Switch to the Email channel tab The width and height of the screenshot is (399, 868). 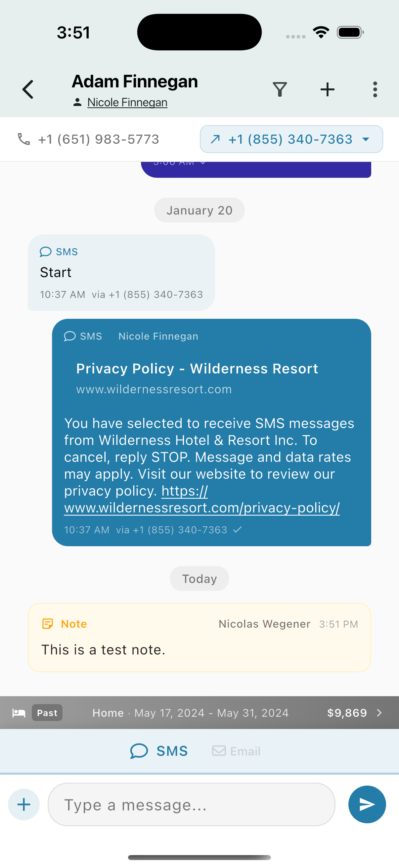236,751
